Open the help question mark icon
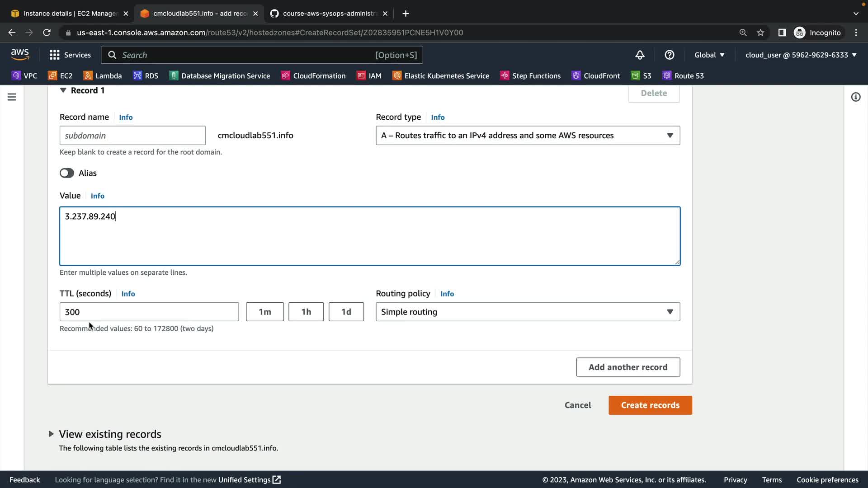868x488 pixels. coord(669,55)
